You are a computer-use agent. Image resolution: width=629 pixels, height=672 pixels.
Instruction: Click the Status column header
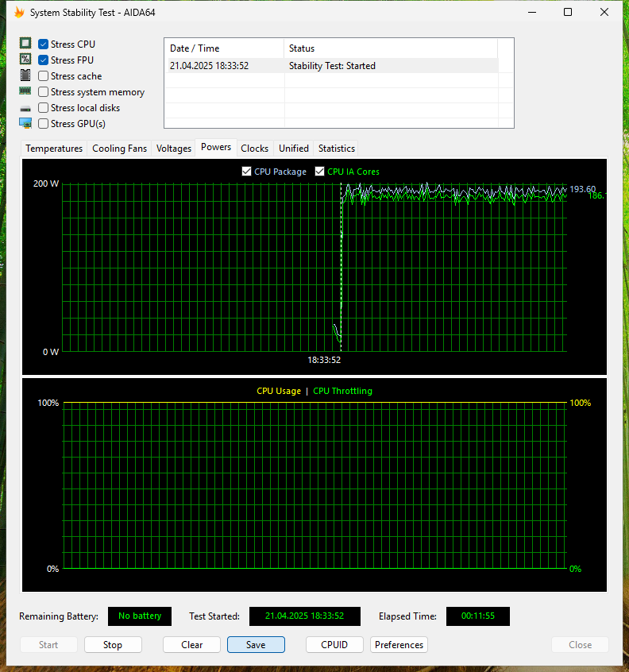click(x=391, y=48)
